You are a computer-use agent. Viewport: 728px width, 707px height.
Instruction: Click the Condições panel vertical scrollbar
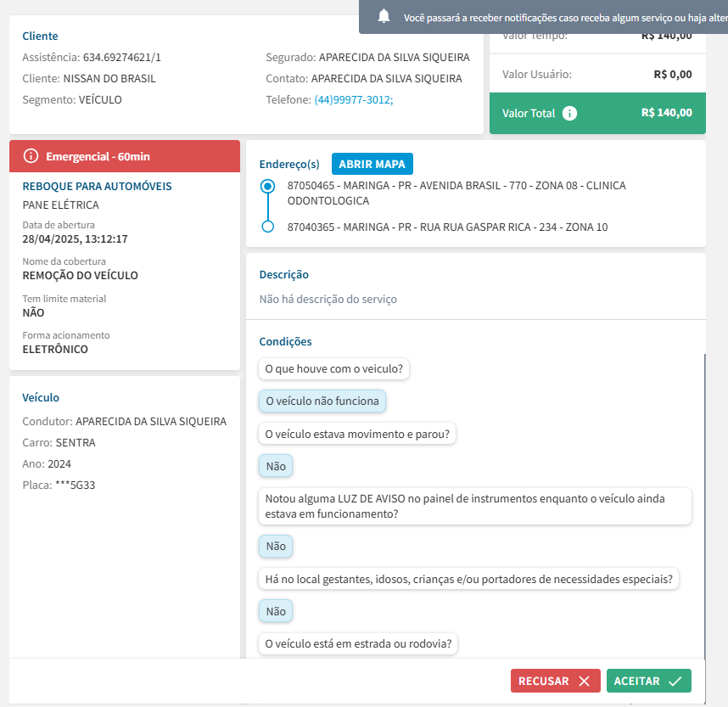pyautogui.click(x=704, y=501)
